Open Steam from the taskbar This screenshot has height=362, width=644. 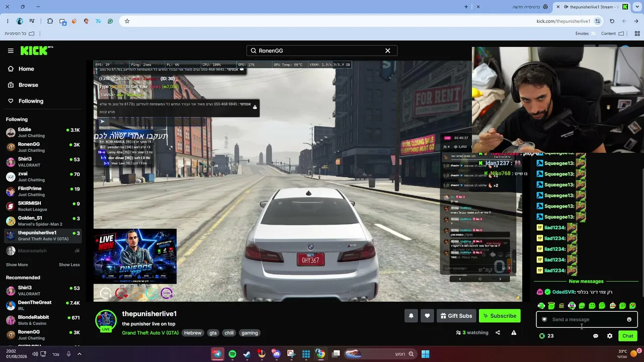(x=247, y=354)
